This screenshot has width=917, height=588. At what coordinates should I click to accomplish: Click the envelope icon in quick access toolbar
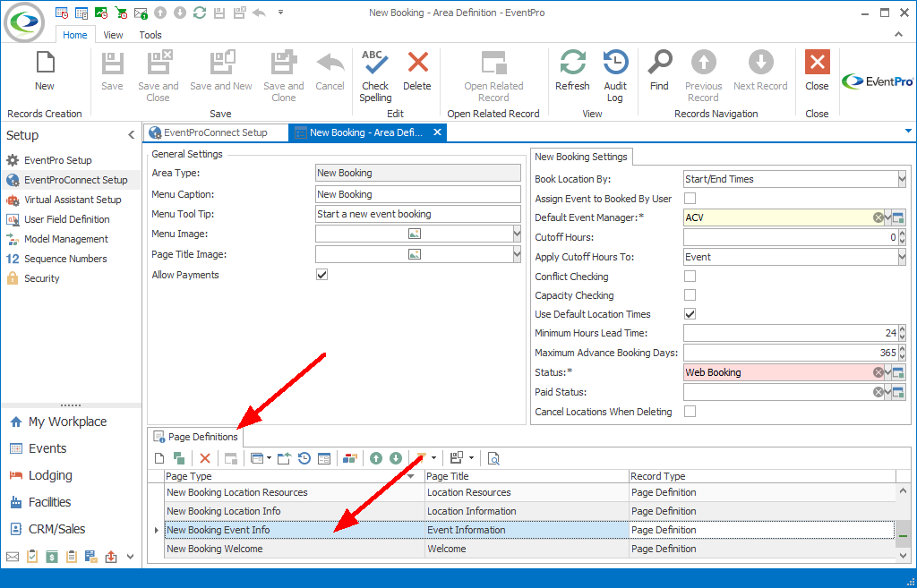[141, 13]
